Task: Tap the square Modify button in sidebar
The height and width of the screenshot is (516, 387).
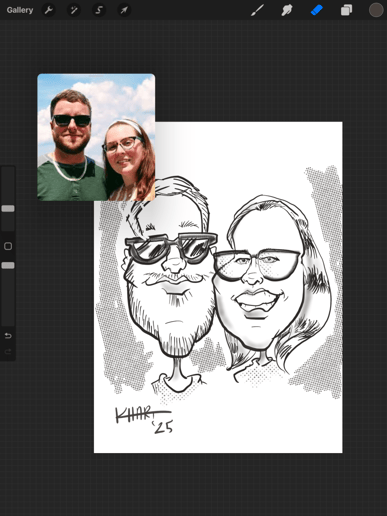Action: tap(8, 246)
